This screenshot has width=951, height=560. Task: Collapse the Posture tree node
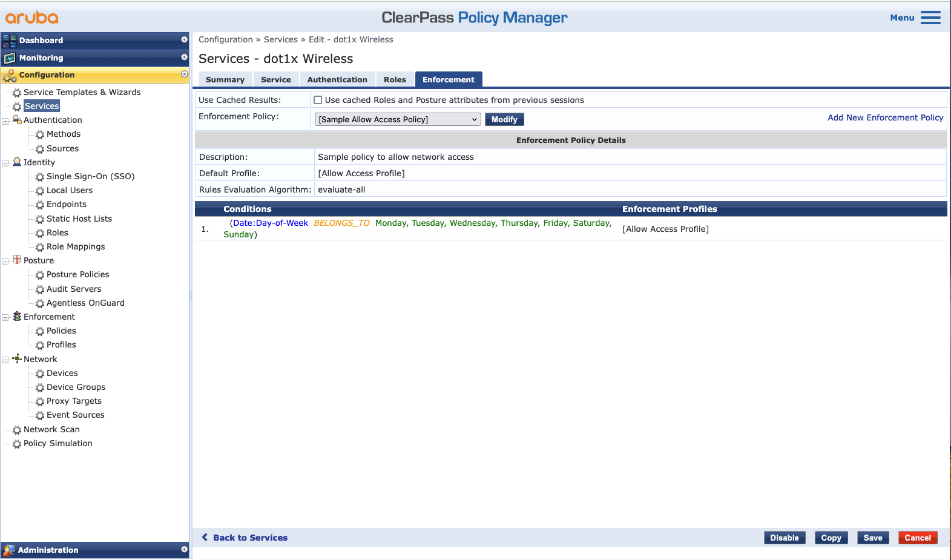5,262
